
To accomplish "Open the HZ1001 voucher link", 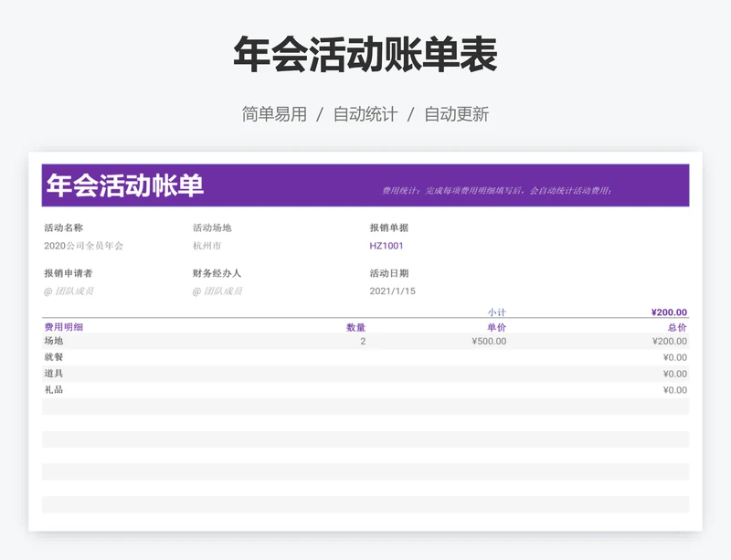I will tap(386, 246).
